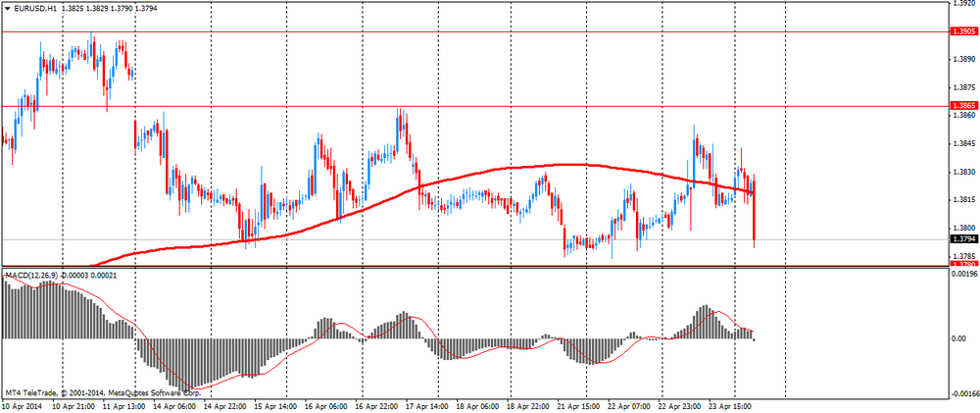This screenshot has width=980, height=413.
Task: Select the upper red horizontal line at 1.3905
Action: 490,31
